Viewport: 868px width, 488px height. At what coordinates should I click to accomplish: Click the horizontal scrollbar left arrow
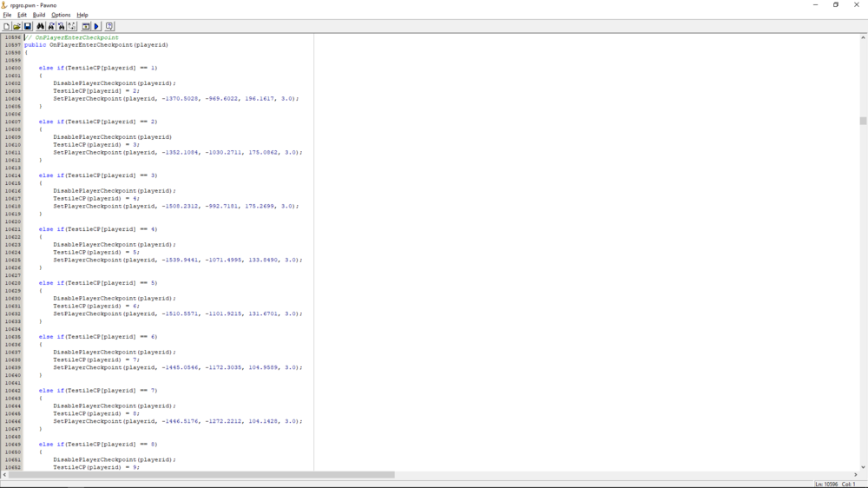pyautogui.click(x=4, y=475)
